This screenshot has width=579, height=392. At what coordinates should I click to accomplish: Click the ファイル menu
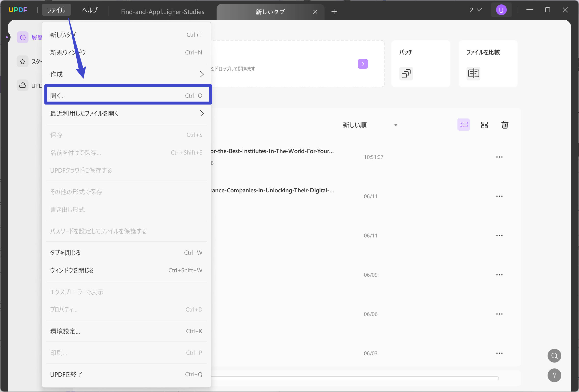pos(56,10)
